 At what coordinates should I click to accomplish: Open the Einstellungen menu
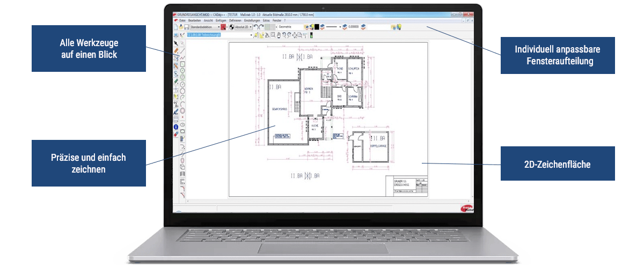click(x=252, y=20)
